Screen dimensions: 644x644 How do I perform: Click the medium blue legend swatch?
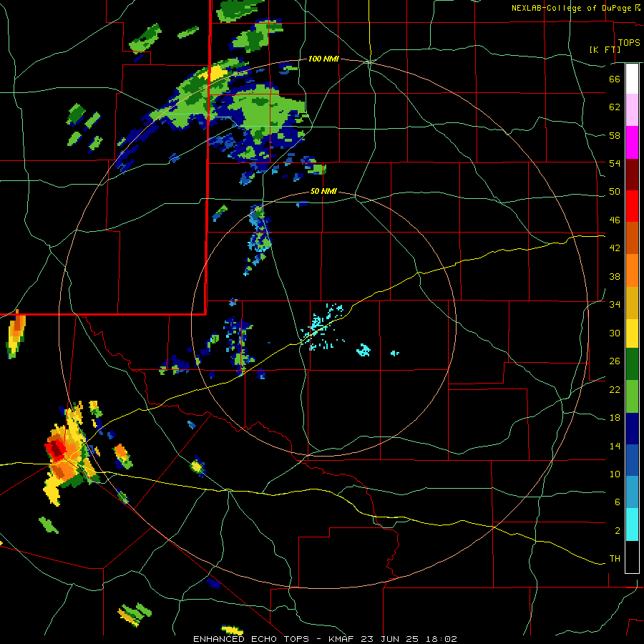[x=632, y=461]
